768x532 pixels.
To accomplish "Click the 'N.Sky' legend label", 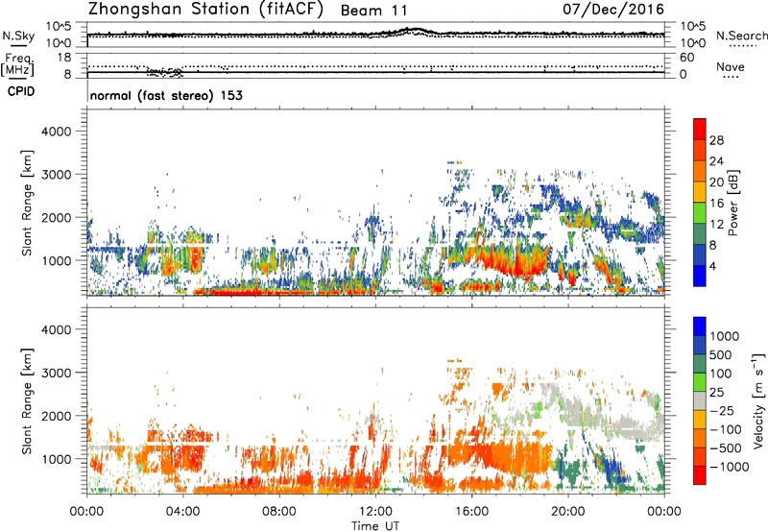I will [18, 36].
